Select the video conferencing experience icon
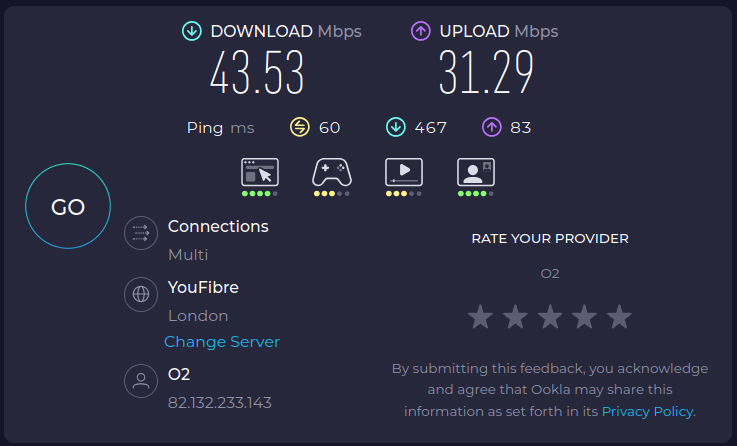This screenshot has width=737, height=446. coord(476,172)
